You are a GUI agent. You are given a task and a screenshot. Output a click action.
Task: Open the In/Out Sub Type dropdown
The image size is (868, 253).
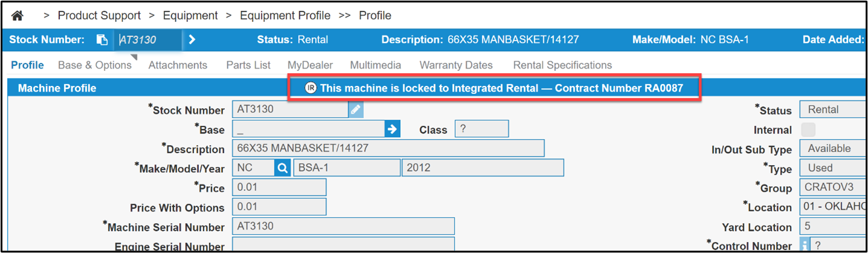tap(834, 148)
